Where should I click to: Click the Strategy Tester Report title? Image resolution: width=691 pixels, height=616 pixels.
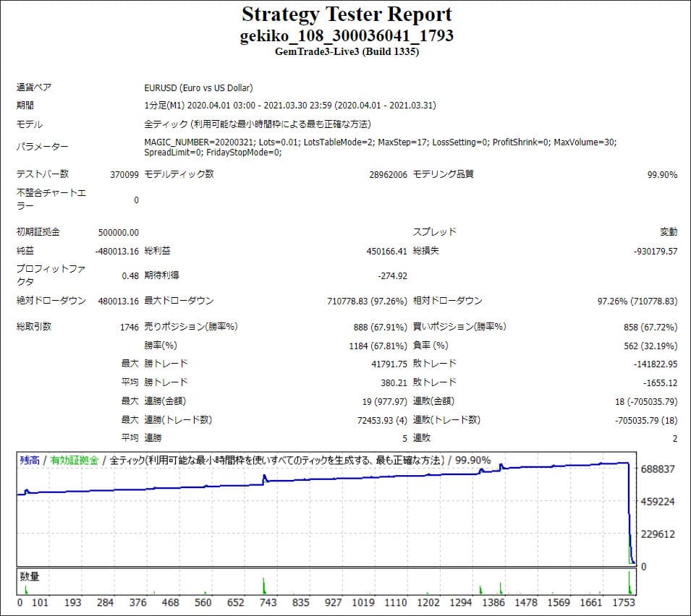pyautogui.click(x=347, y=14)
